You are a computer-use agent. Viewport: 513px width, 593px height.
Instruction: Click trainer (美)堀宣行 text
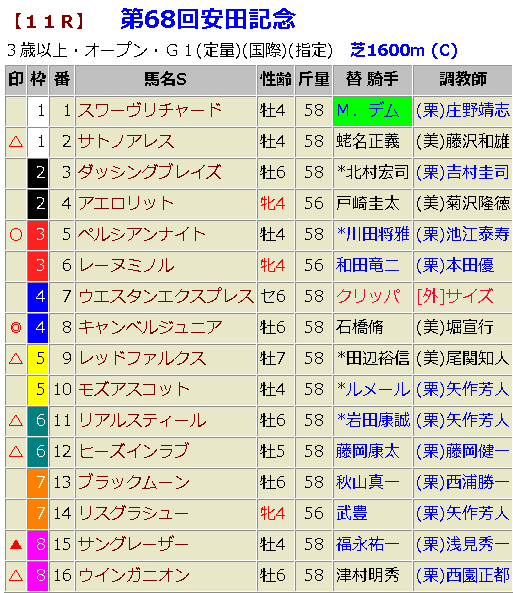coord(455,328)
